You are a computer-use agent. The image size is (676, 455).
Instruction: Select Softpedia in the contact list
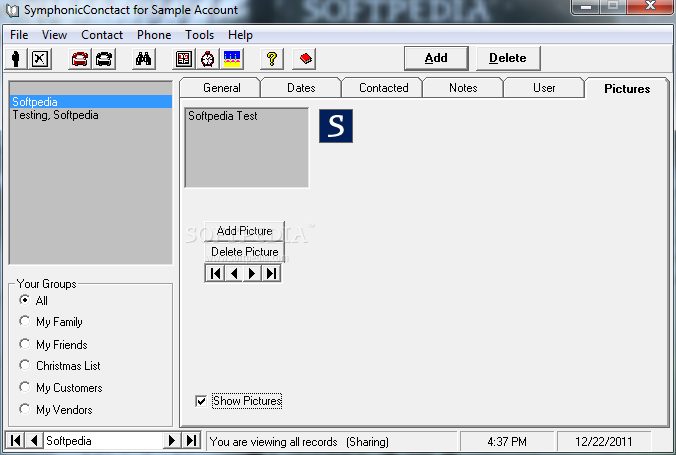pos(91,102)
